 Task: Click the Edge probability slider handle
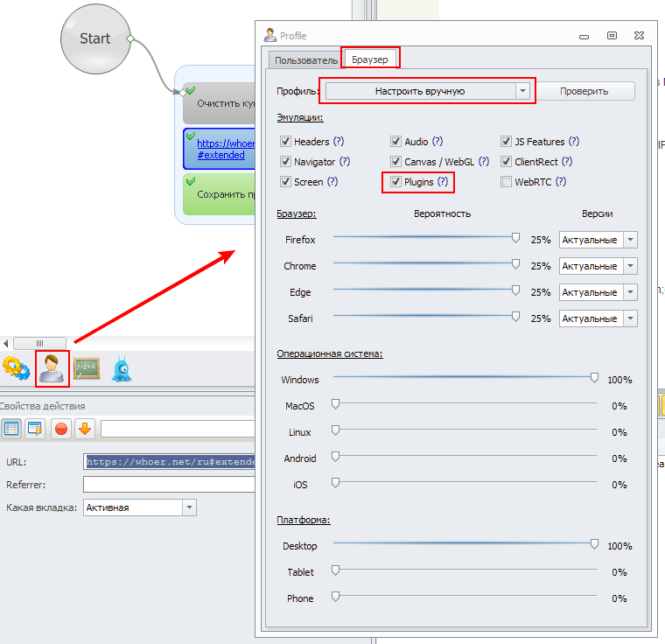[x=515, y=290]
